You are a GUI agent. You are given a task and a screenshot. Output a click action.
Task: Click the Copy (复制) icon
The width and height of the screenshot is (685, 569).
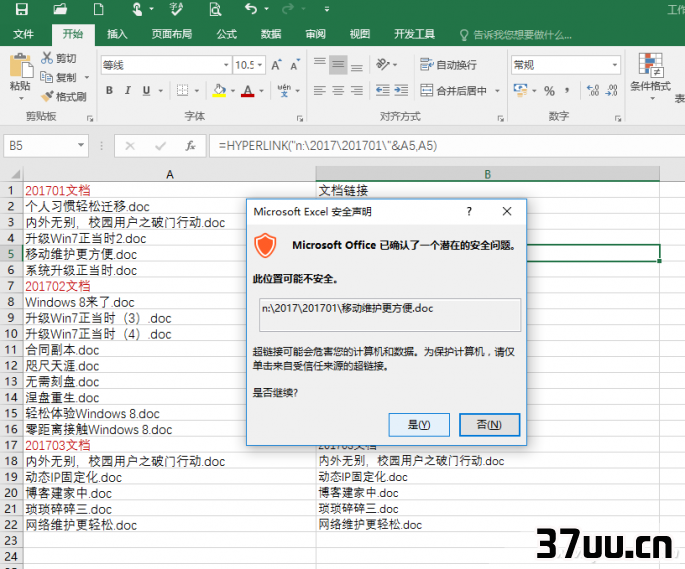tap(47, 77)
